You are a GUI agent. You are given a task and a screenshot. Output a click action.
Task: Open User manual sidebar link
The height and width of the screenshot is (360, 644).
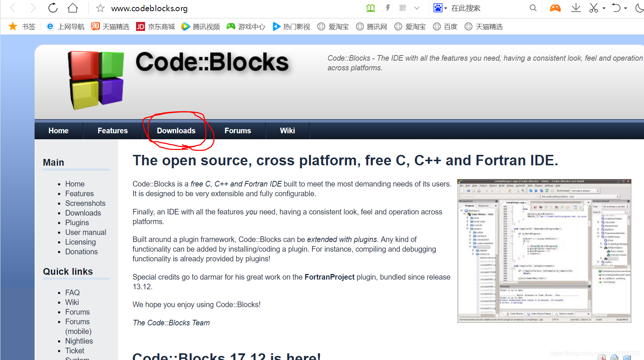[86, 232]
